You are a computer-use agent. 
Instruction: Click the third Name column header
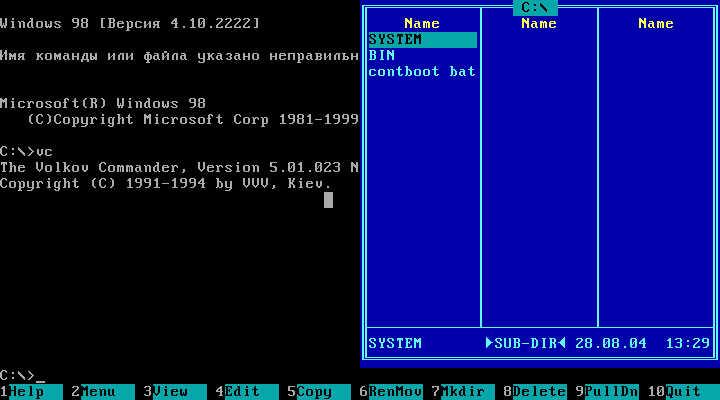(656, 24)
